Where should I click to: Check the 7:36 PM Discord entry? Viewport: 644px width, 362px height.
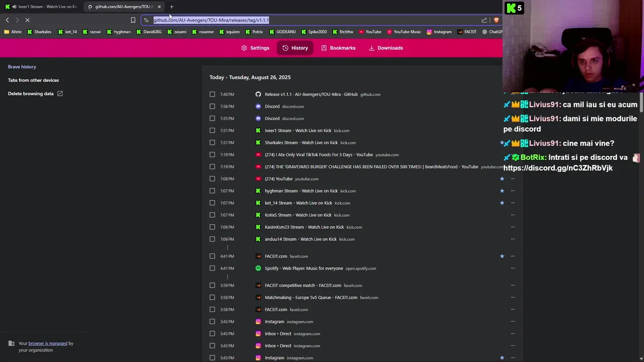tap(212, 107)
